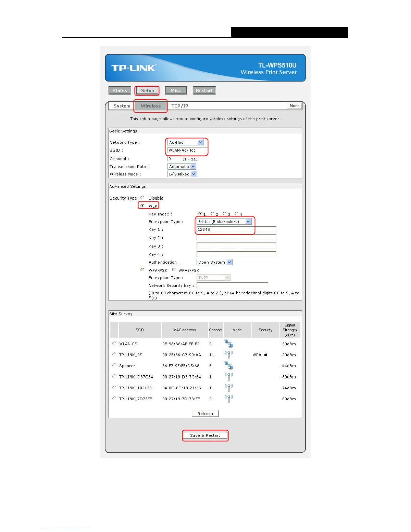Select the WLAN-PS network radio button
Image resolution: width=411 pixels, height=532 pixels.
click(x=114, y=343)
